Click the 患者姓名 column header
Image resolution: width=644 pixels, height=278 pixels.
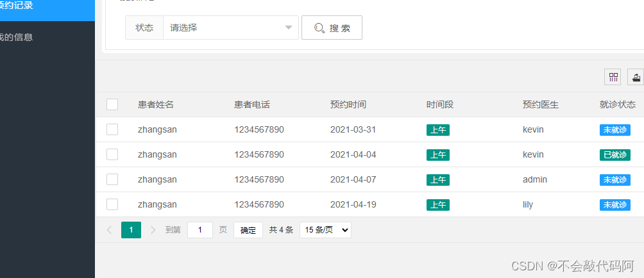pyautogui.click(x=156, y=104)
